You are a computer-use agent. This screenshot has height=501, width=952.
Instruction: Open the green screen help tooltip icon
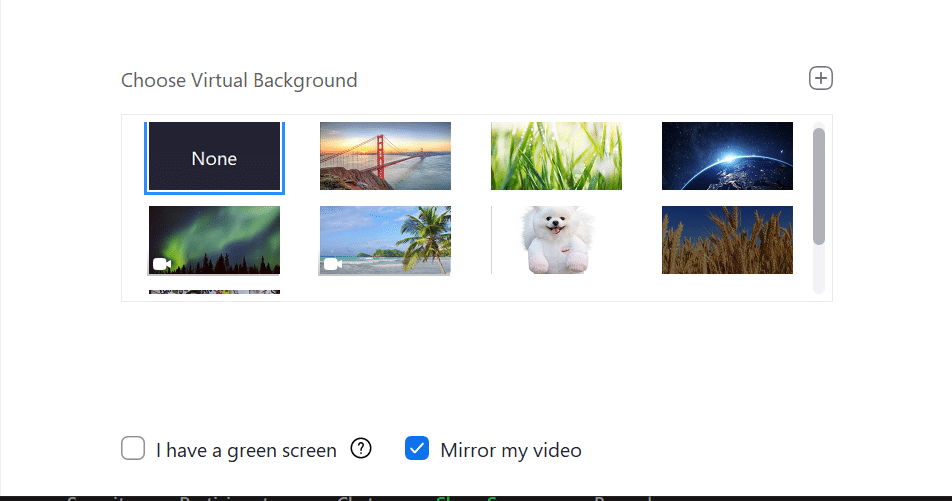[361, 449]
